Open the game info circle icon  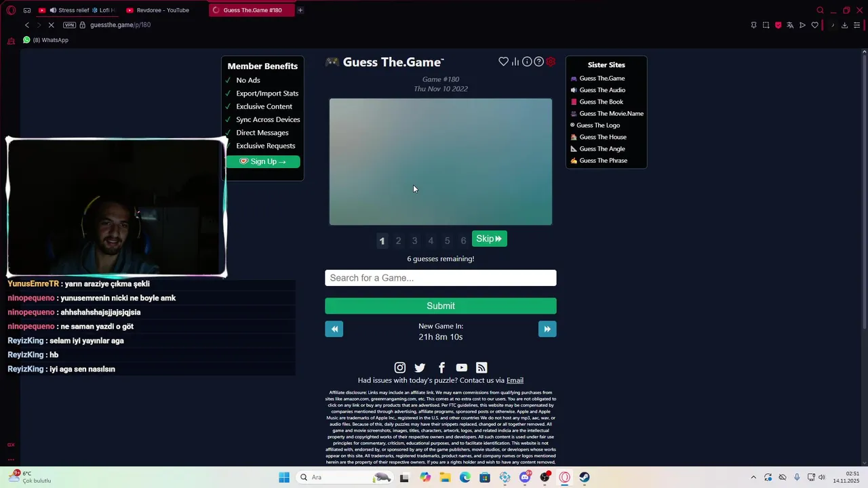tap(527, 62)
